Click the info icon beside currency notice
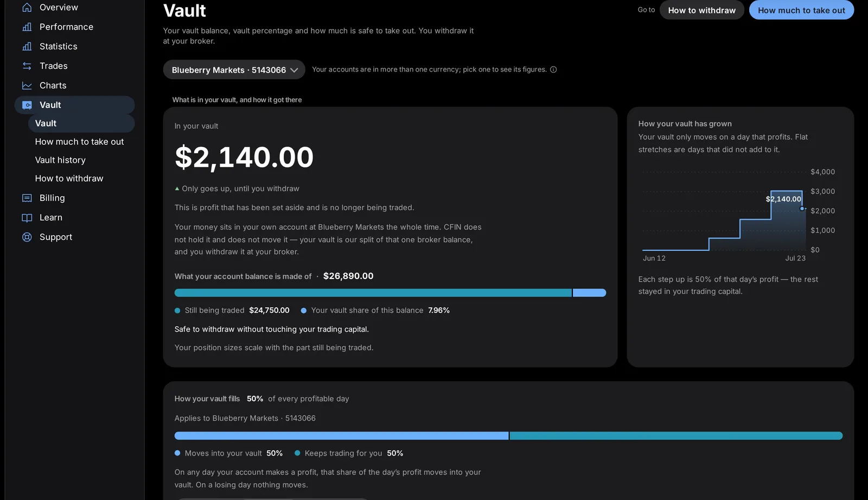Viewport: 868px width, 500px height. tap(553, 69)
